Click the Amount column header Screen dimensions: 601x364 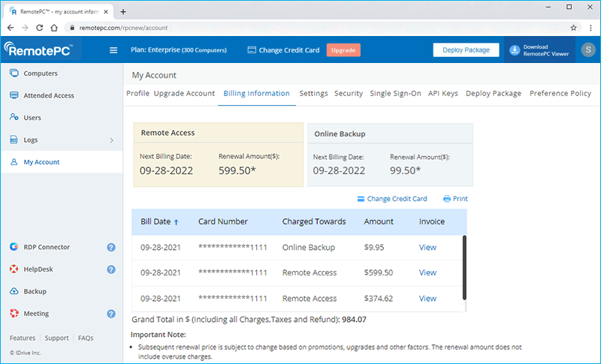379,221
